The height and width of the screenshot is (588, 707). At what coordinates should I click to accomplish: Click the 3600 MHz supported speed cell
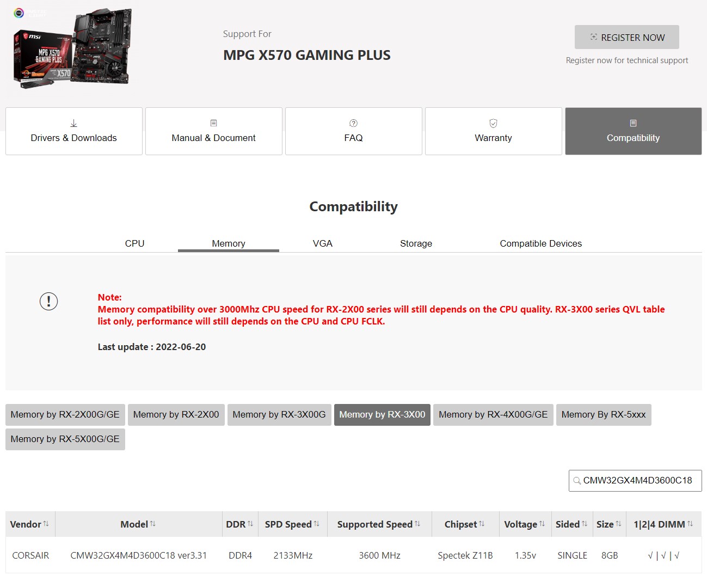(x=380, y=555)
